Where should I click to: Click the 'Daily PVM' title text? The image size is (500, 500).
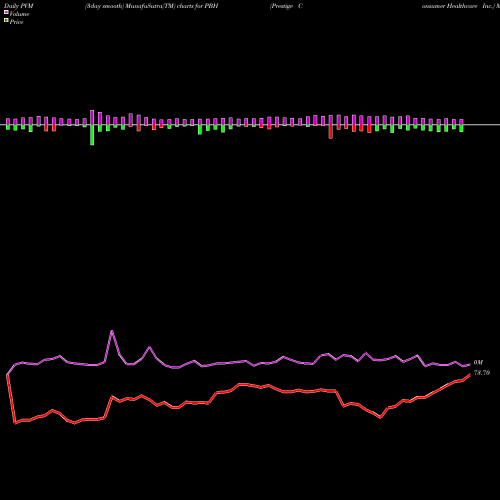[x=19, y=6]
